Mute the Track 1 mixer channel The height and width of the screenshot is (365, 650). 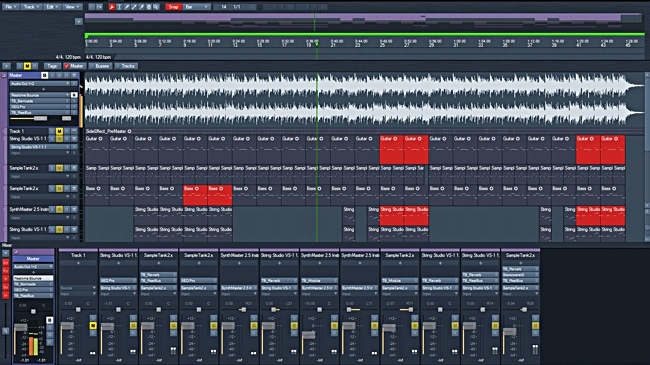(x=93, y=326)
